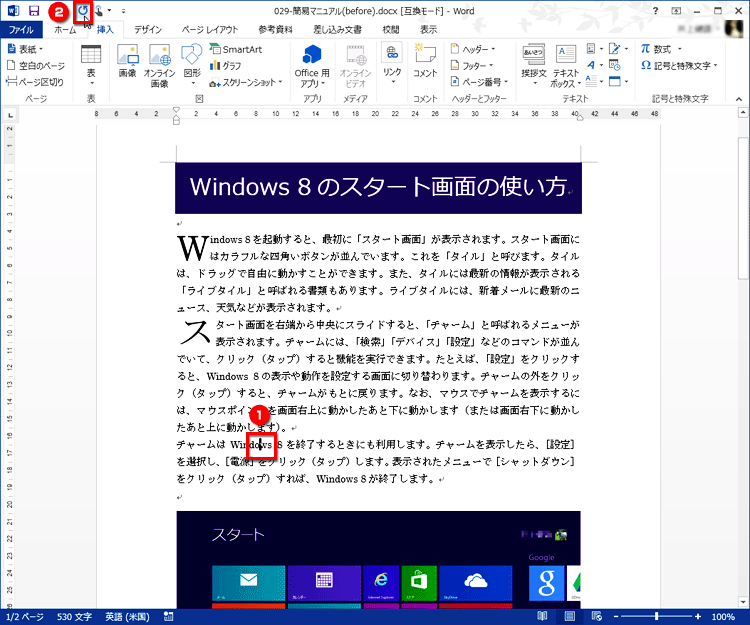750x625 pixels.
Task: Click the Save icon in quick access toolbar
Action: pyautogui.click(x=34, y=11)
